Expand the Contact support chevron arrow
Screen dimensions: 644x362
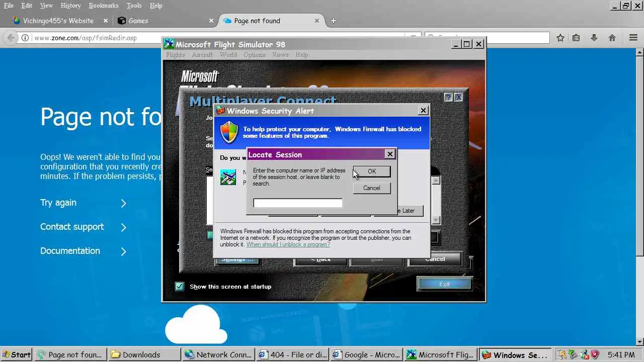(124, 227)
